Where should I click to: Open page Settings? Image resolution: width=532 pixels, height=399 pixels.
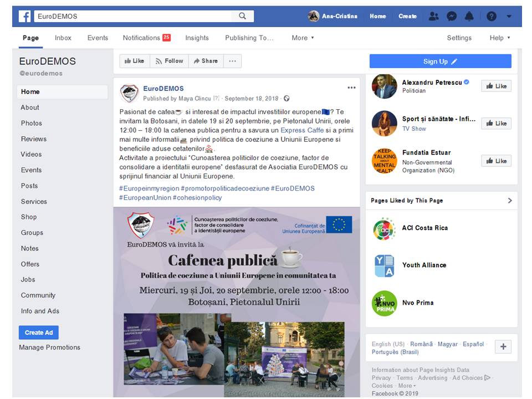pos(459,38)
